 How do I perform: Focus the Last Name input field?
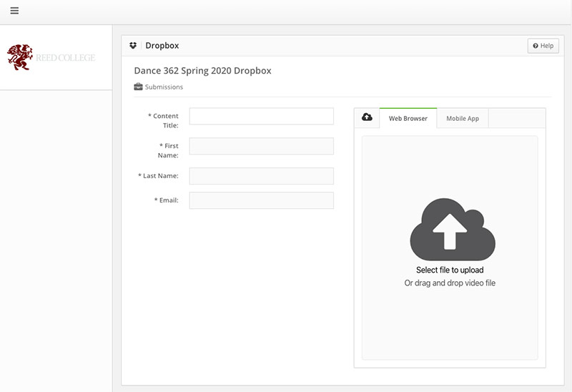(x=261, y=176)
